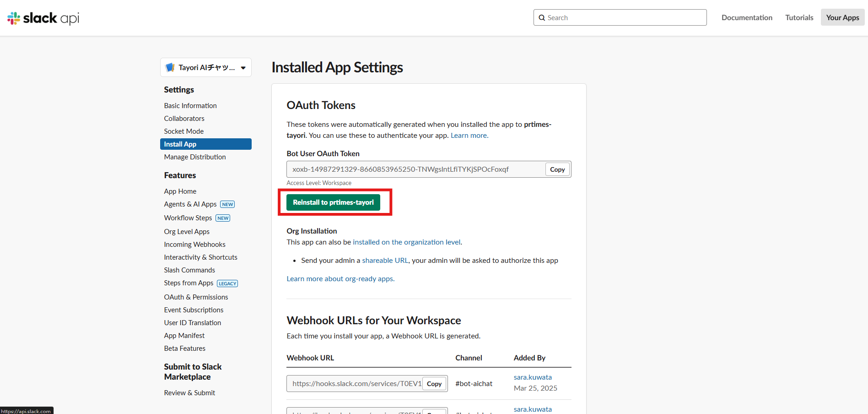The width and height of the screenshot is (868, 414).
Task: Go to the Tutorials page
Action: pyautogui.click(x=799, y=17)
